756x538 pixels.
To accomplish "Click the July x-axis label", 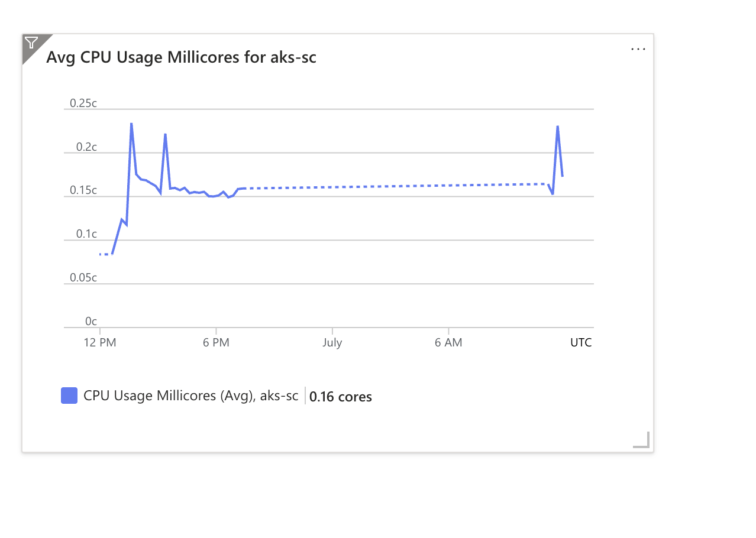I will pyautogui.click(x=332, y=342).
